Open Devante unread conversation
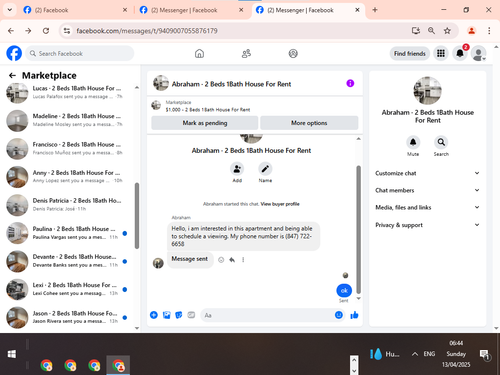This screenshot has height=375, width=500. 69,261
